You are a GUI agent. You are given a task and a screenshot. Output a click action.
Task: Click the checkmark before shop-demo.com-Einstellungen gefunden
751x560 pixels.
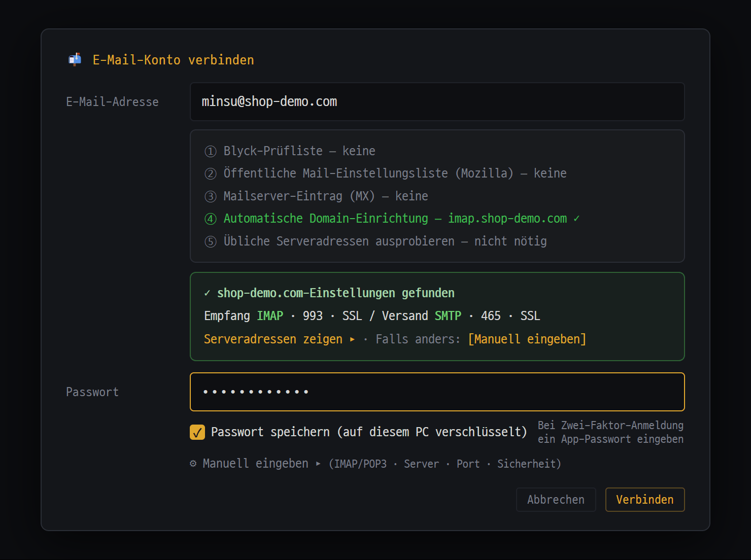click(x=207, y=293)
